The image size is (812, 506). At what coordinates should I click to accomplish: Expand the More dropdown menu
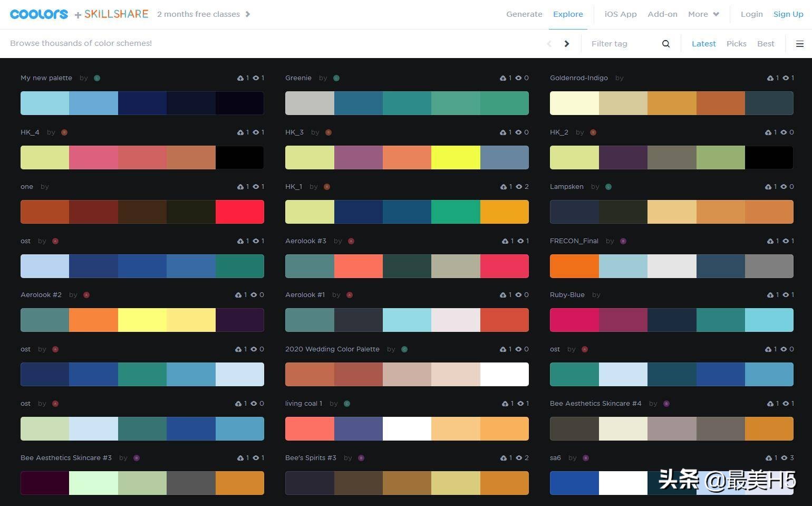tap(703, 14)
